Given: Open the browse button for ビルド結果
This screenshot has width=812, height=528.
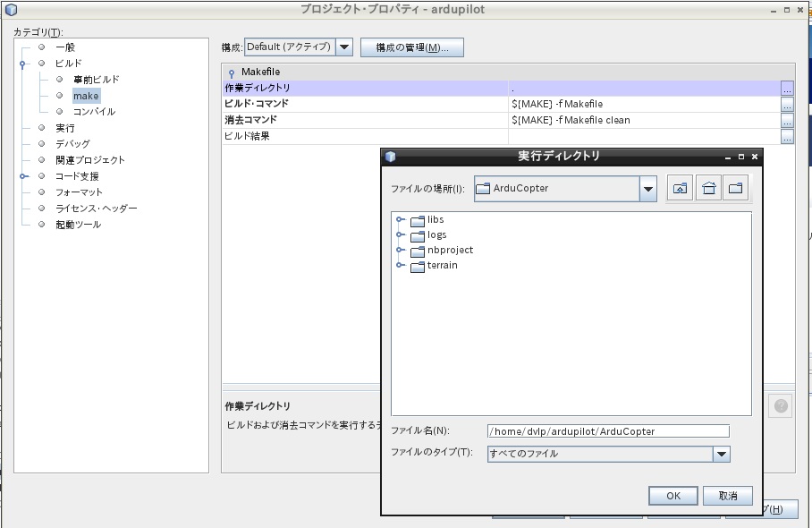Looking at the screenshot, I should tap(787, 137).
